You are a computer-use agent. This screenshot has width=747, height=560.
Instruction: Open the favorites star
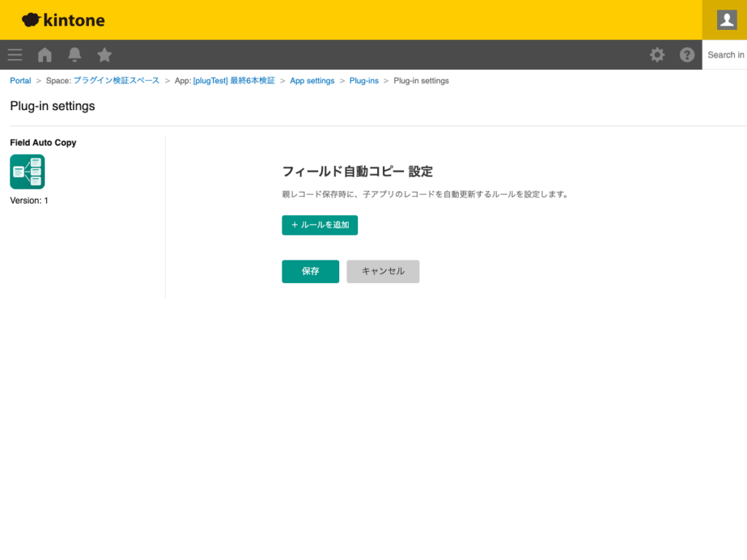[x=104, y=55]
